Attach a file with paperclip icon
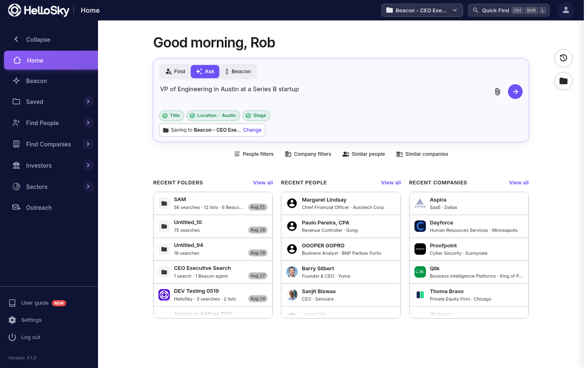The width and height of the screenshot is (588, 368). (497, 92)
